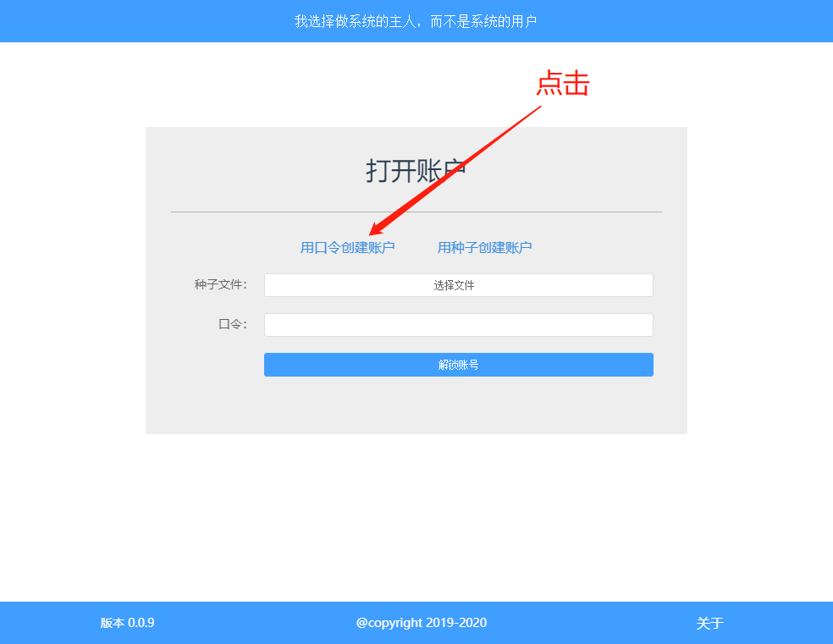833x644 pixels.
Task: Click the blue 解锁账号 button
Action: click(459, 365)
